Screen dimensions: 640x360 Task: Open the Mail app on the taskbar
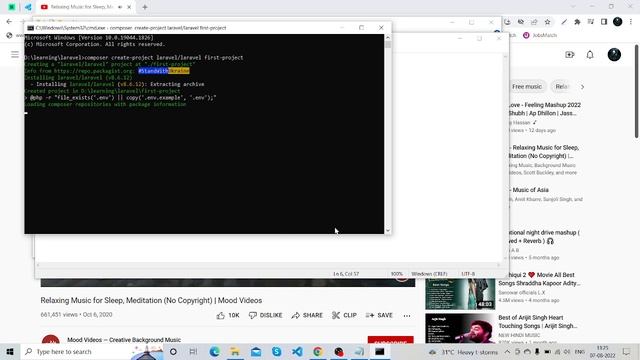(x=256, y=352)
